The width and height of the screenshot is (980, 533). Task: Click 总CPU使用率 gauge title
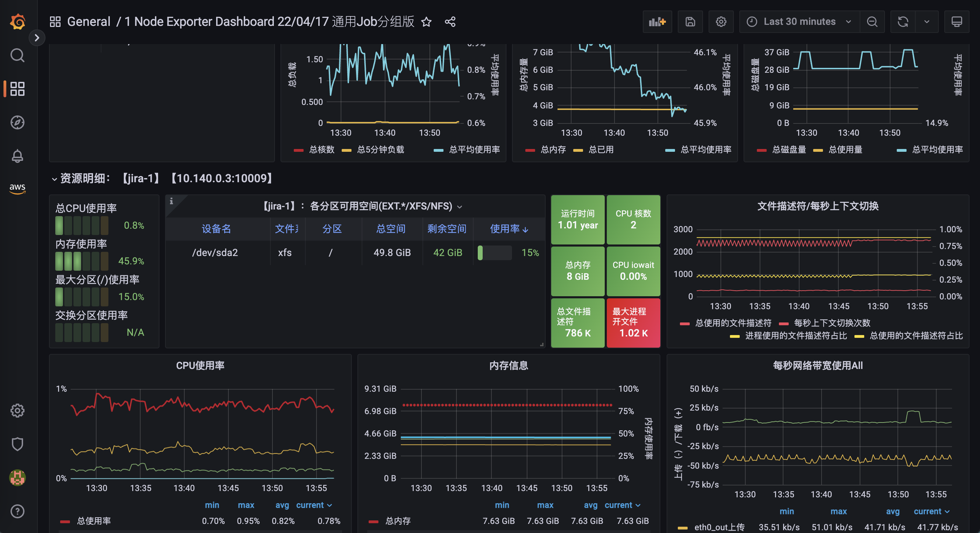click(86, 208)
